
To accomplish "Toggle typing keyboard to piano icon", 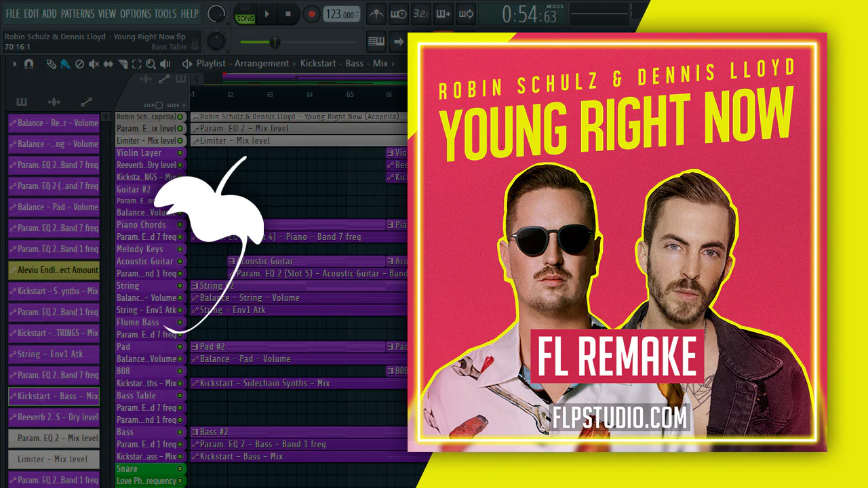I will [376, 41].
